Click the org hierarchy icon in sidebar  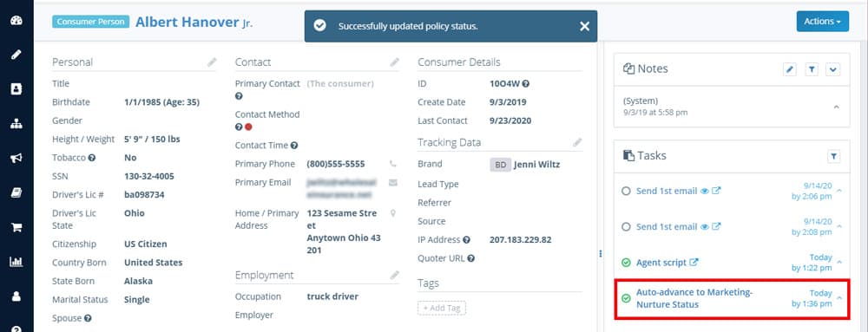click(x=16, y=124)
